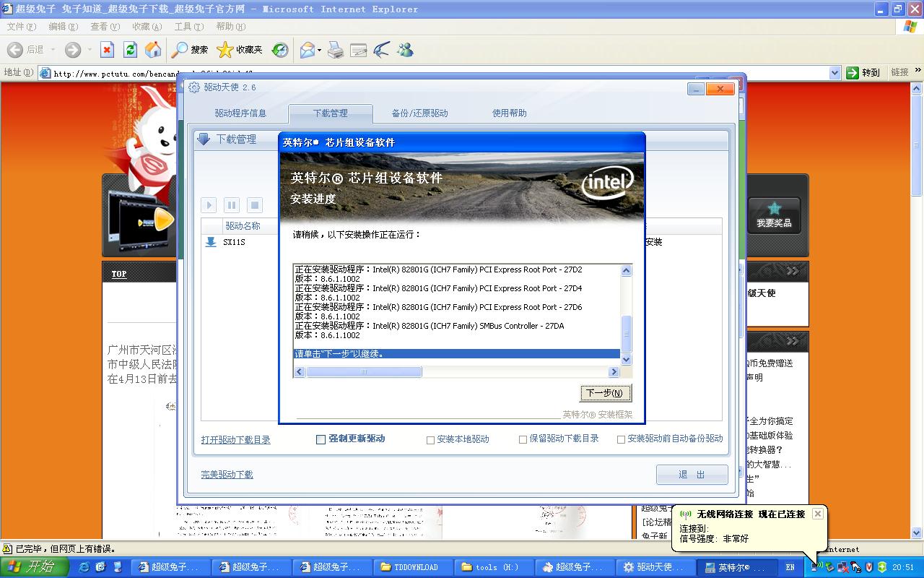Open the Mail icon dropdown arrow
This screenshot has height=578, width=924.
(319, 50)
